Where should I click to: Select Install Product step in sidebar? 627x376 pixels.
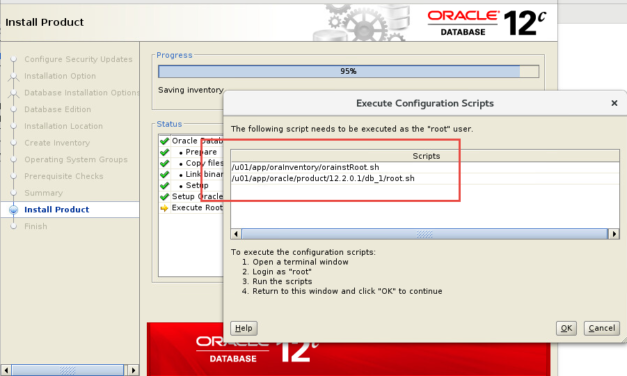coord(56,210)
